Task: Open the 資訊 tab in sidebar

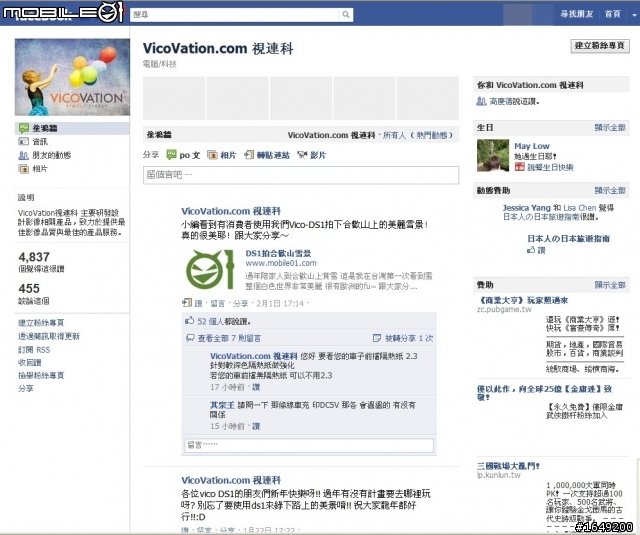Action: [x=40, y=142]
